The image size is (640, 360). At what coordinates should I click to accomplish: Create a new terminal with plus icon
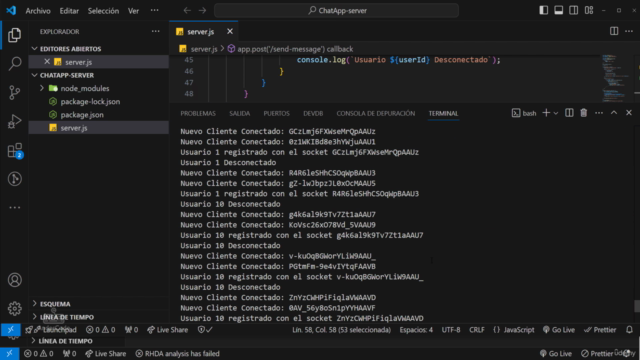coord(546,113)
